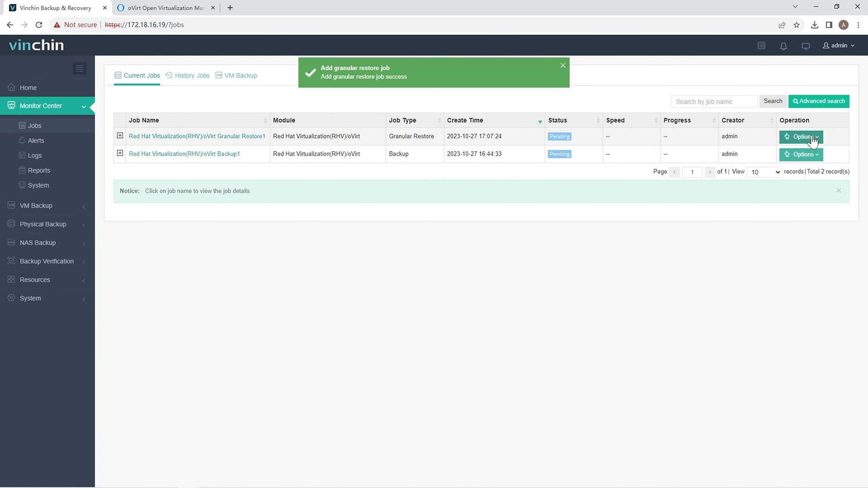
Task: Expand the NAS Backup sidebar menu
Action: pos(84,243)
